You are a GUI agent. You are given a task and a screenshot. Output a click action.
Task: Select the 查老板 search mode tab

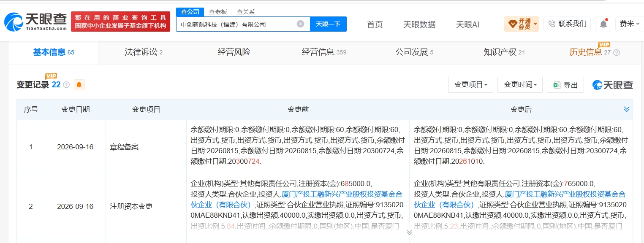pyautogui.click(x=218, y=12)
